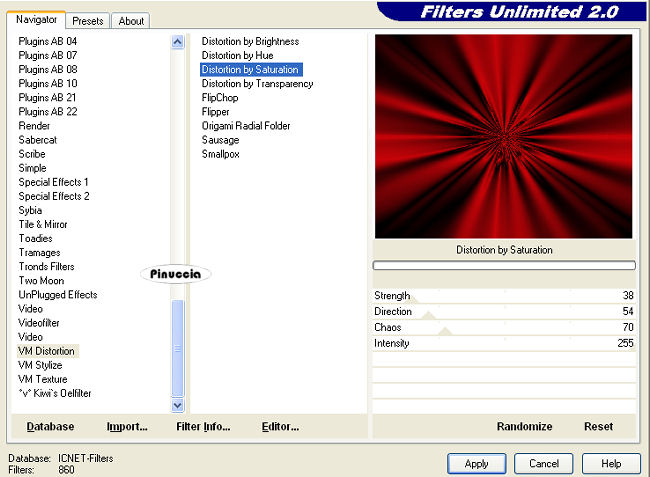Click the category list scrollbar thumb
The width and height of the screenshot is (650, 477).
177,348
